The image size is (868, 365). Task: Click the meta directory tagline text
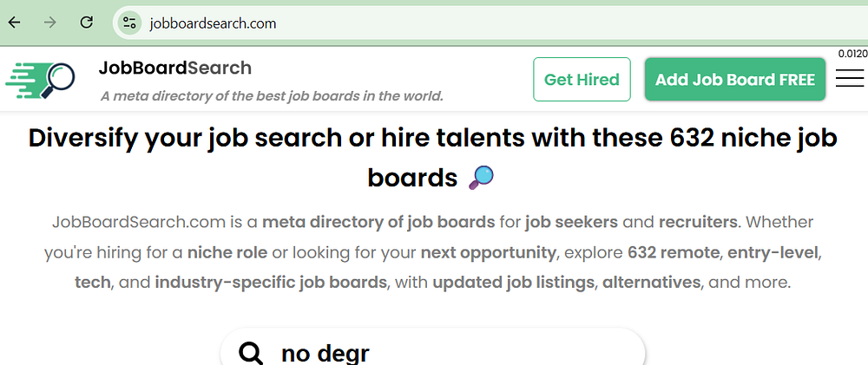(272, 95)
